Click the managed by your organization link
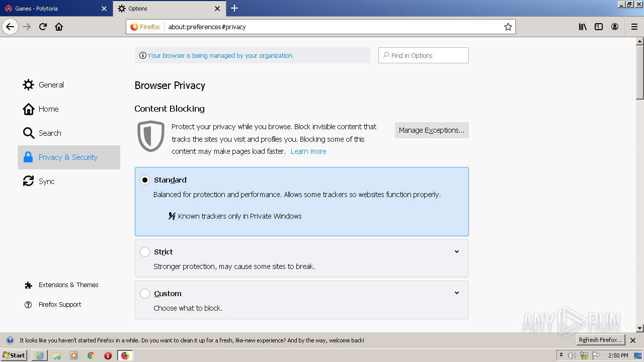 [x=220, y=56]
